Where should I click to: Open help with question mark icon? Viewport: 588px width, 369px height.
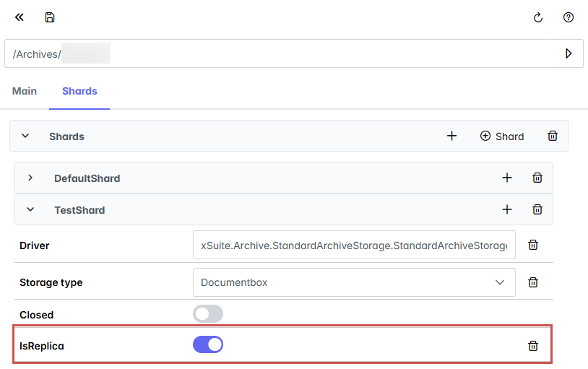pyautogui.click(x=568, y=17)
